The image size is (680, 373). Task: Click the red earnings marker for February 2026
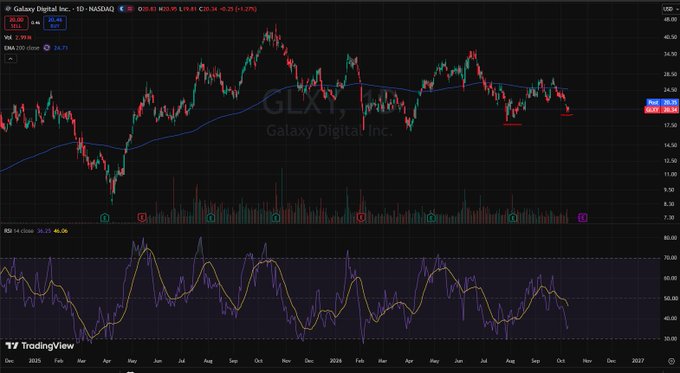pyautogui.click(x=361, y=218)
